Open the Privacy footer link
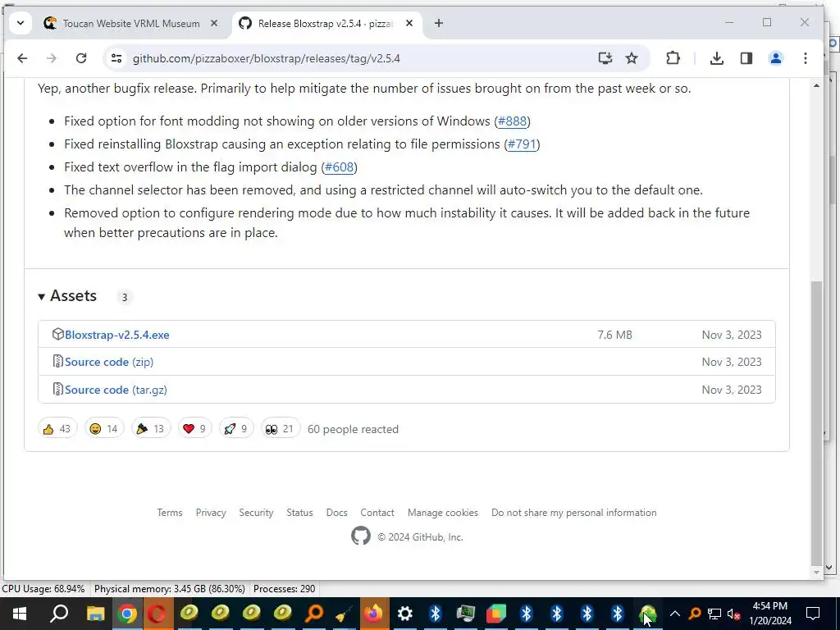Screen dimensions: 840x630 pos(211,513)
